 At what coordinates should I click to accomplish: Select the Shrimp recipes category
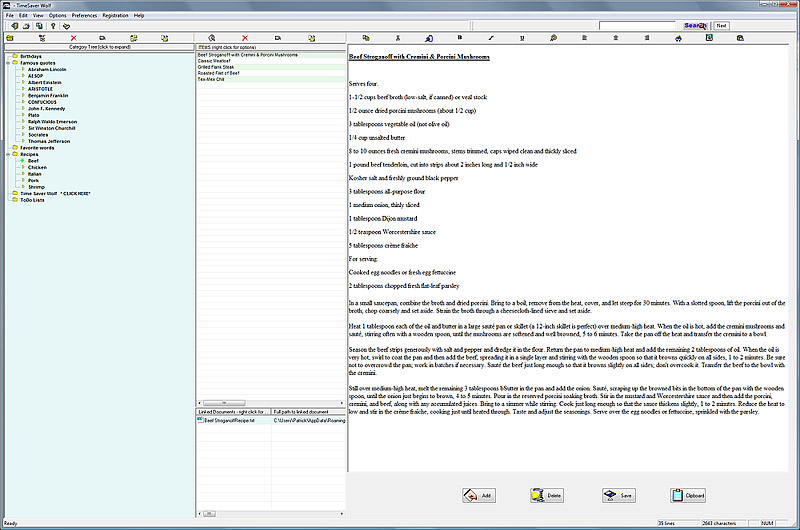36,187
